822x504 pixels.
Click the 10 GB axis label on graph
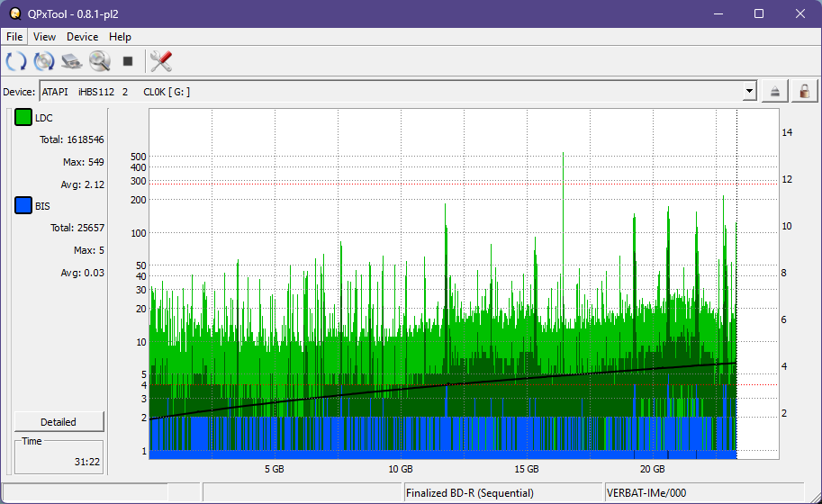pos(401,469)
